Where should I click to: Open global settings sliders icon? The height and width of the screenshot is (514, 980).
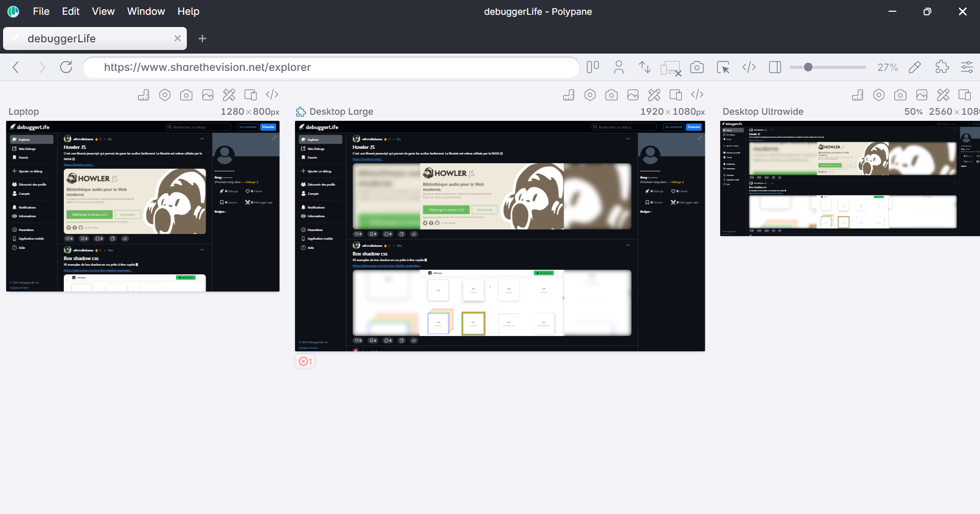tap(967, 67)
